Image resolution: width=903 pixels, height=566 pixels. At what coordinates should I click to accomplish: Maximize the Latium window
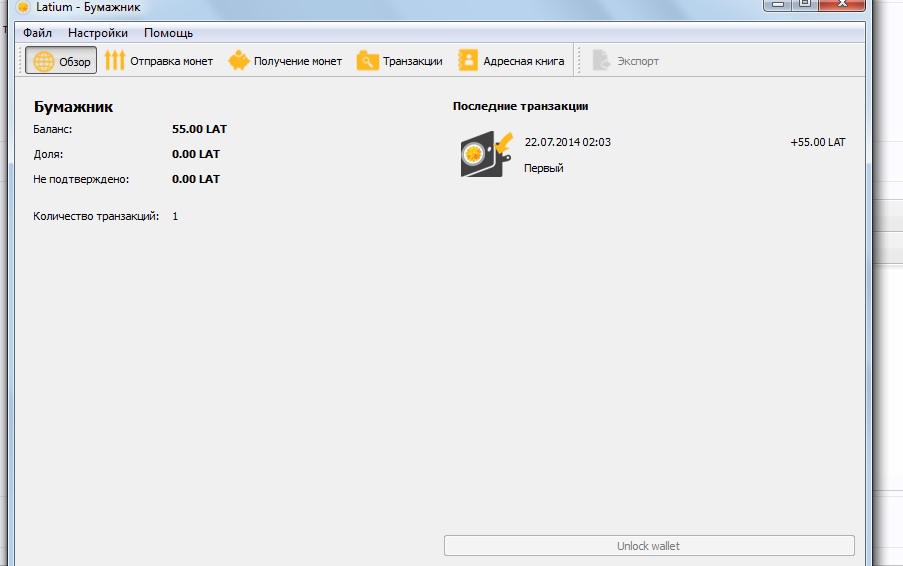(x=805, y=5)
